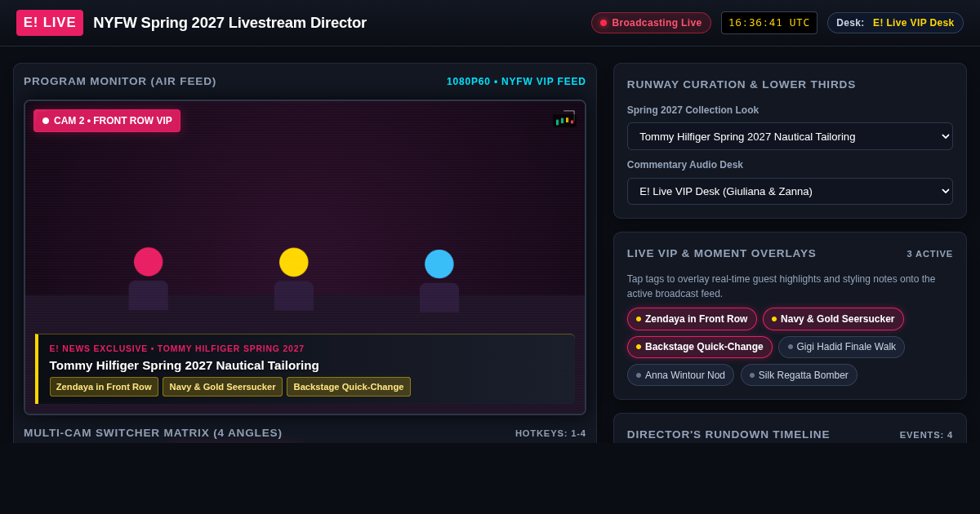Image resolution: width=980 pixels, height=514 pixels.
Task: Click the Backstage Quick-Change chip in lower third
Action: click(349, 387)
